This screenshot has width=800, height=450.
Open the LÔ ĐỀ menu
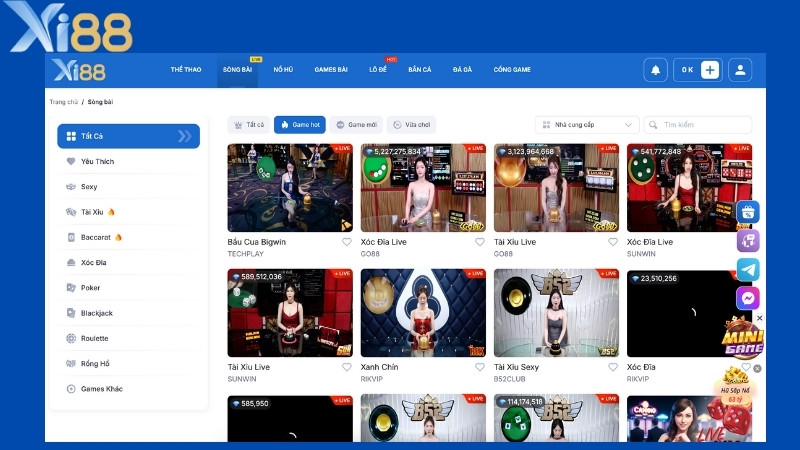click(378, 70)
